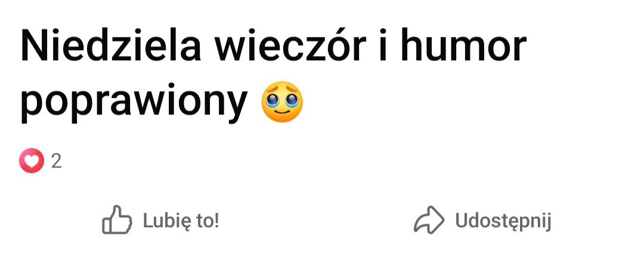644x253 pixels.
Task: Click the word "humor" in the post
Action: [x=464, y=45]
